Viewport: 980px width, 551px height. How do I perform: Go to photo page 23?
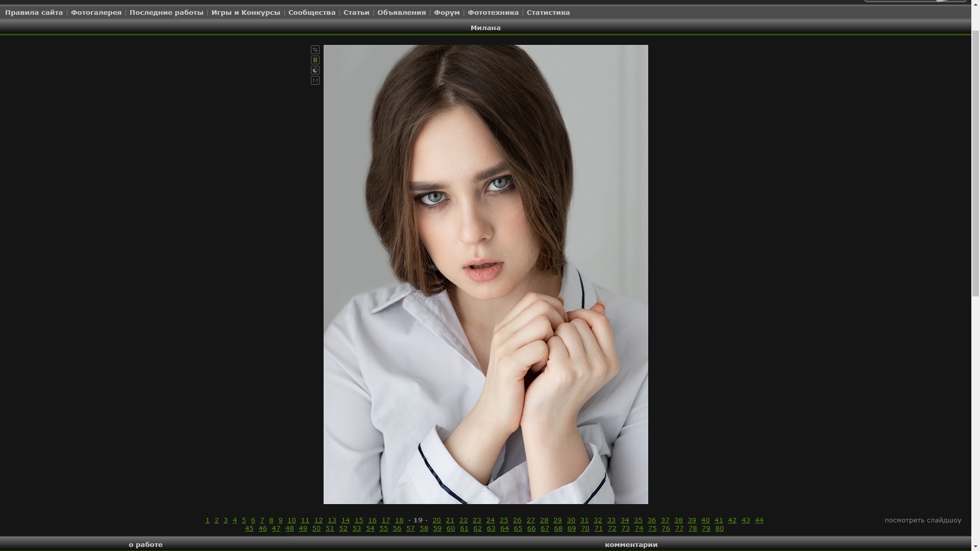(477, 520)
